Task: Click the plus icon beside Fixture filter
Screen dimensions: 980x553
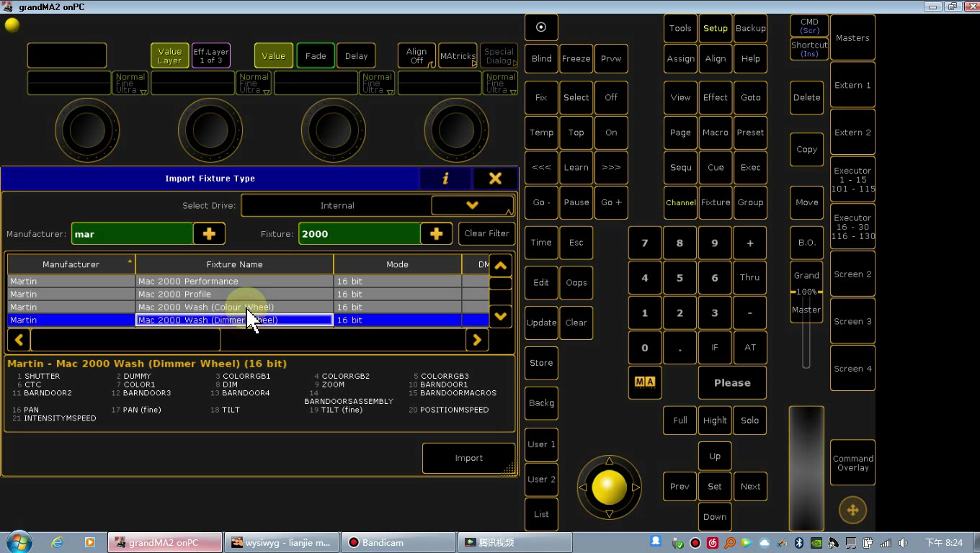Action: 436,234
